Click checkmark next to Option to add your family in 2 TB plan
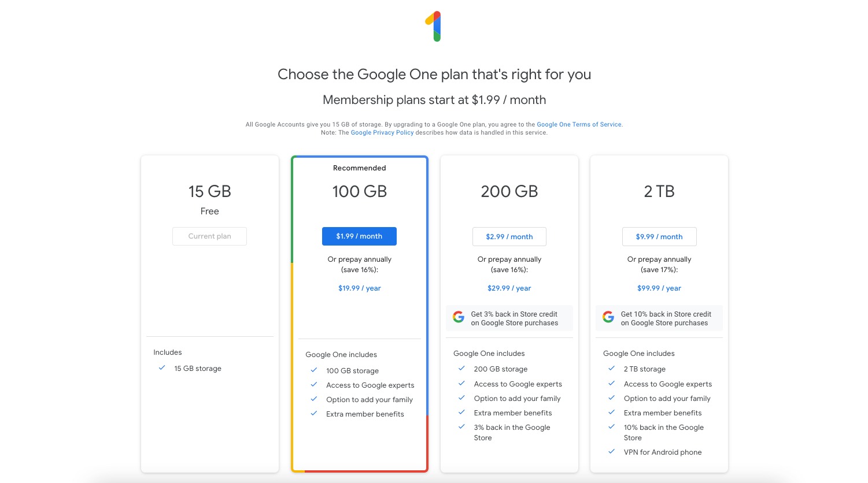The width and height of the screenshot is (868, 483). (x=611, y=397)
